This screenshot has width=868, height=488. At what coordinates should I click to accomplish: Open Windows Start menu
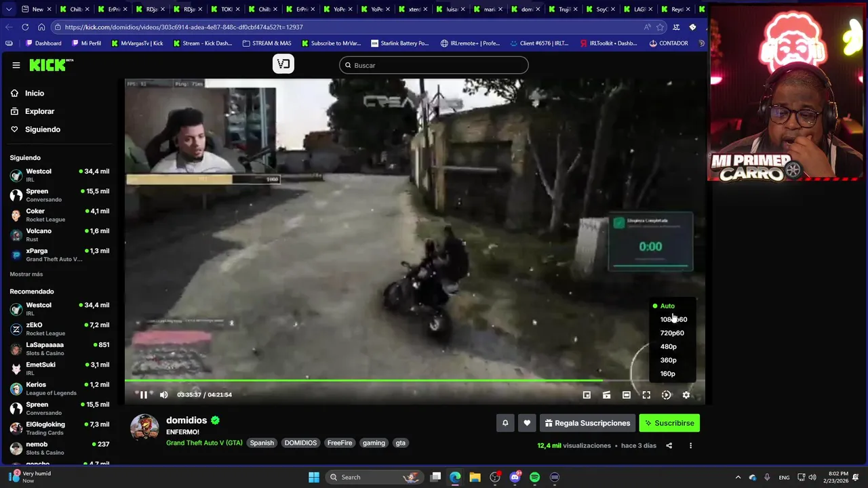[x=314, y=477]
